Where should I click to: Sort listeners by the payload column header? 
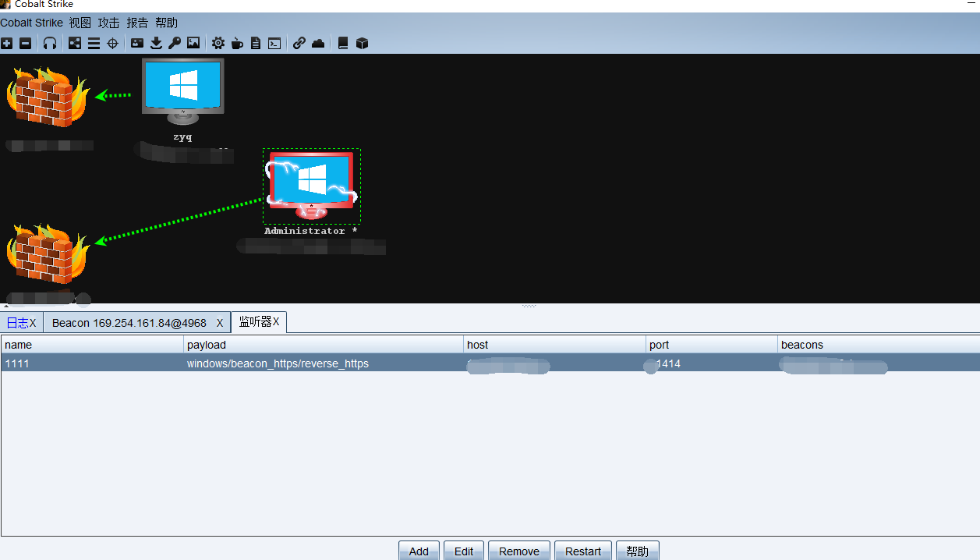click(324, 345)
